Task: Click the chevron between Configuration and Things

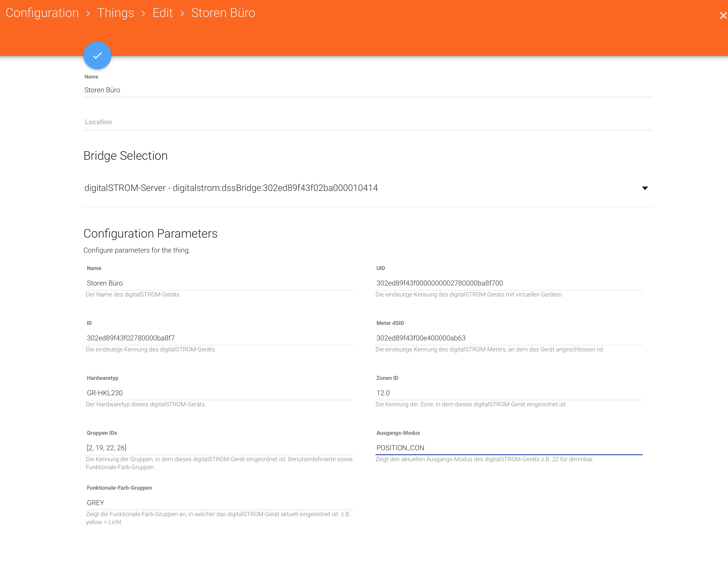Action: click(x=88, y=13)
